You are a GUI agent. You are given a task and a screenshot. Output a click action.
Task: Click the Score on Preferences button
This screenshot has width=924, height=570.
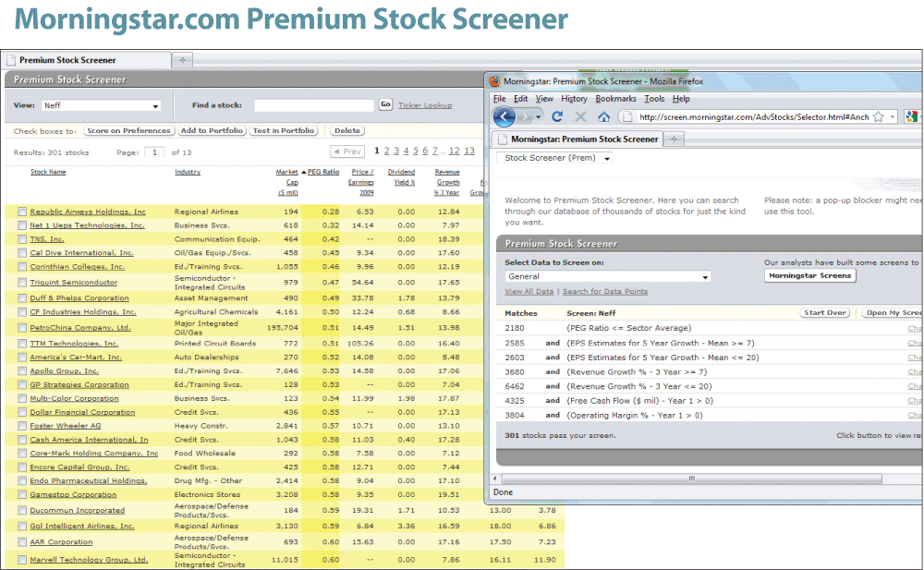pos(128,130)
